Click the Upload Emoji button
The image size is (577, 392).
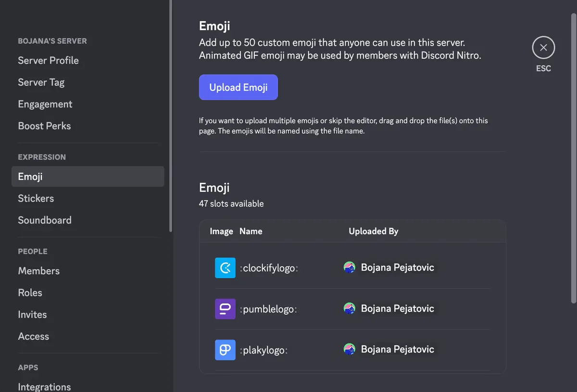[238, 87]
